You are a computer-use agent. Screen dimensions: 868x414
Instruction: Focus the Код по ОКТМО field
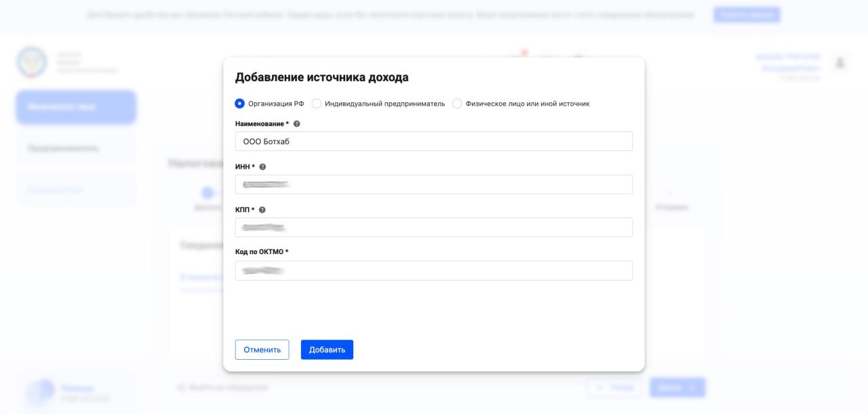(433, 271)
